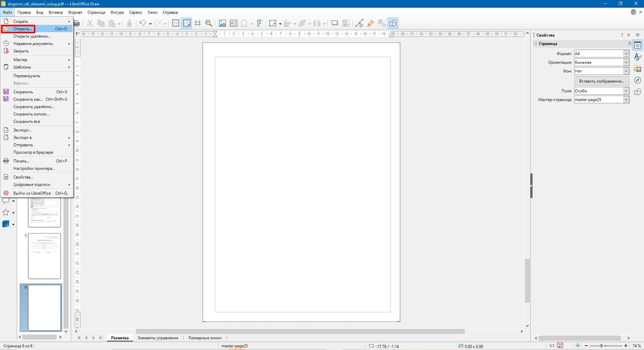
Task: Click zoom out minus button
Action: tap(586, 346)
